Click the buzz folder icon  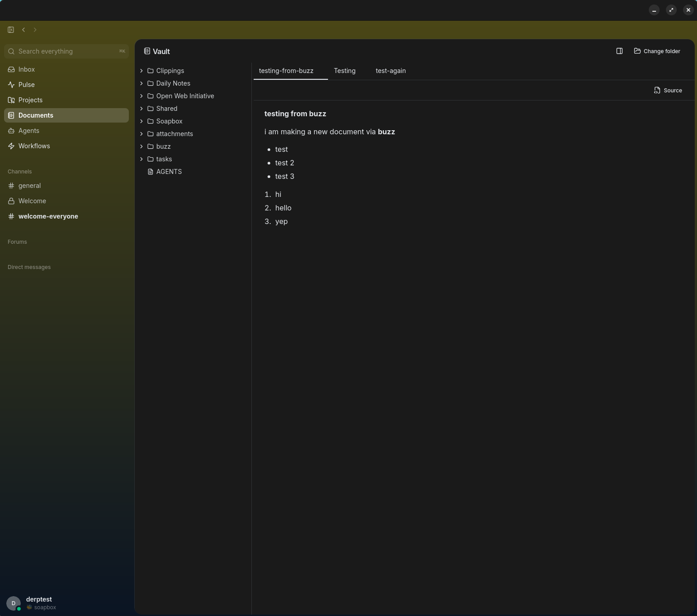tap(150, 146)
